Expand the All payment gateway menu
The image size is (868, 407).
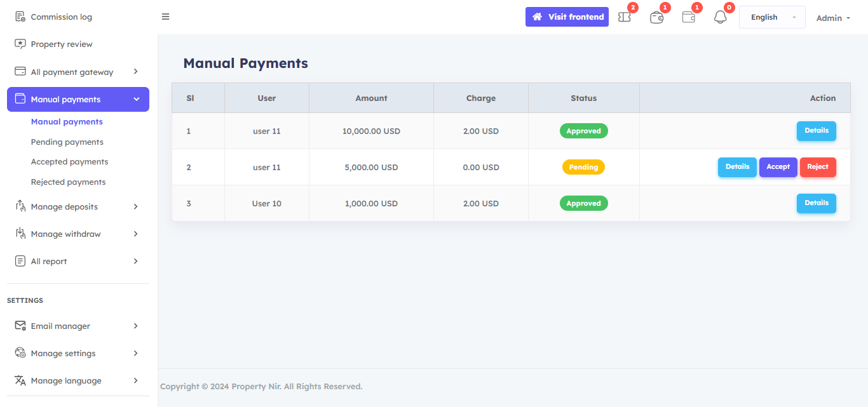pos(135,72)
